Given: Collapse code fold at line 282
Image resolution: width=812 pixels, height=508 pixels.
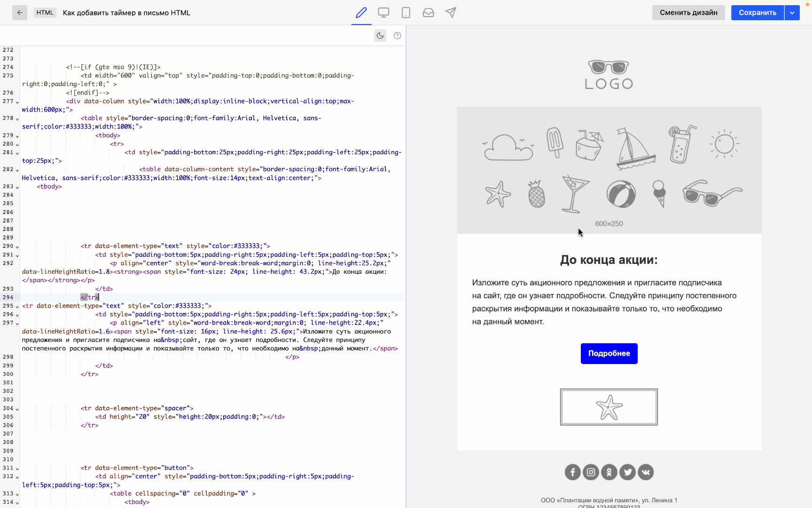Looking at the screenshot, I should 17,170.
